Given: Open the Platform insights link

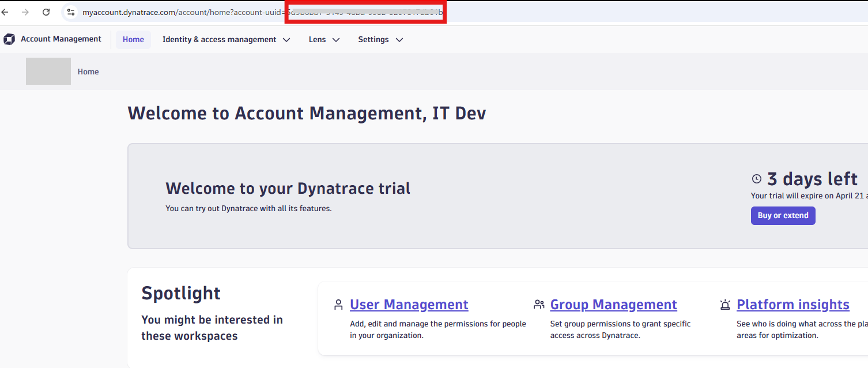Looking at the screenshot, I should tap(793, 305).
